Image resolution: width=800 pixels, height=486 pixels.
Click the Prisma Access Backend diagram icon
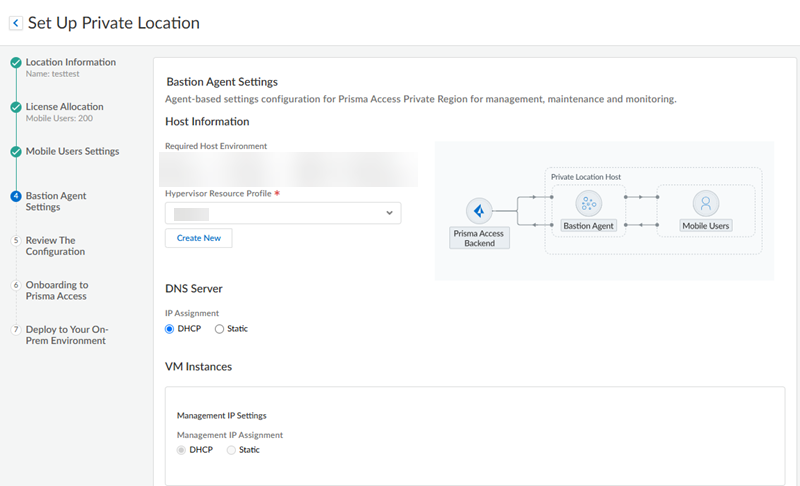tap(479, 212)
